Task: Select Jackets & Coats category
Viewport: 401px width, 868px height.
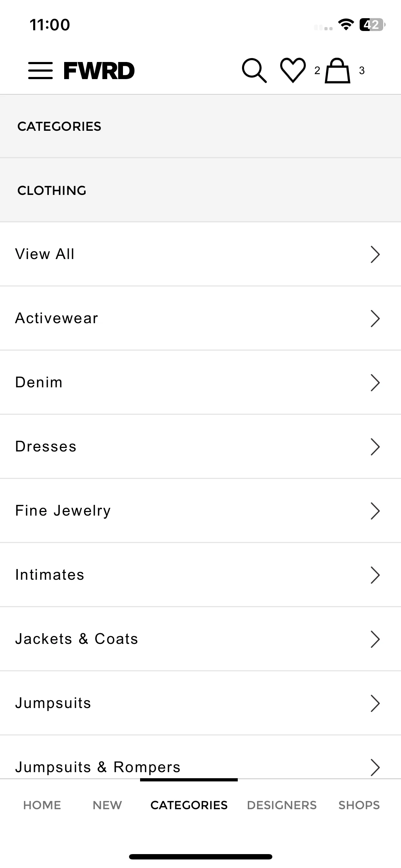Action: (x=200, y=639)
